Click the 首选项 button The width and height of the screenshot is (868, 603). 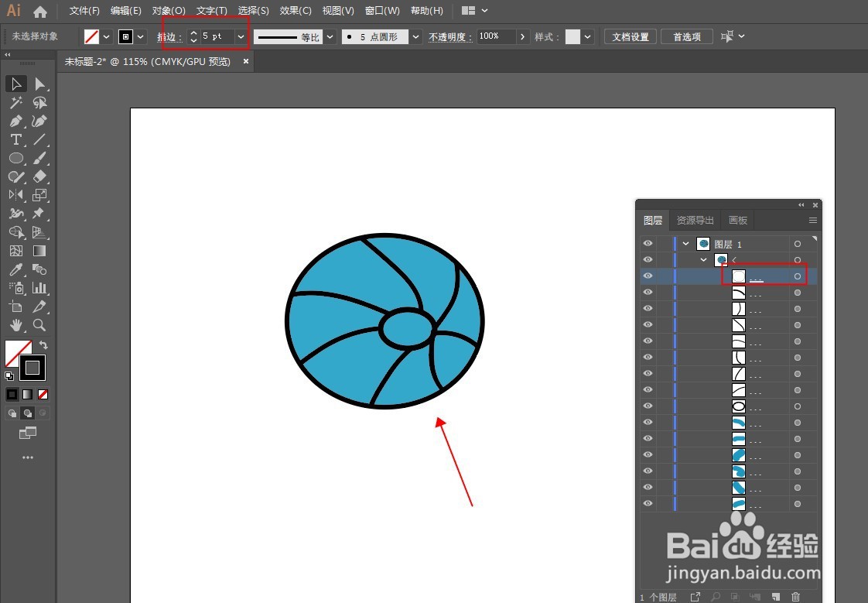pos(687,37)
